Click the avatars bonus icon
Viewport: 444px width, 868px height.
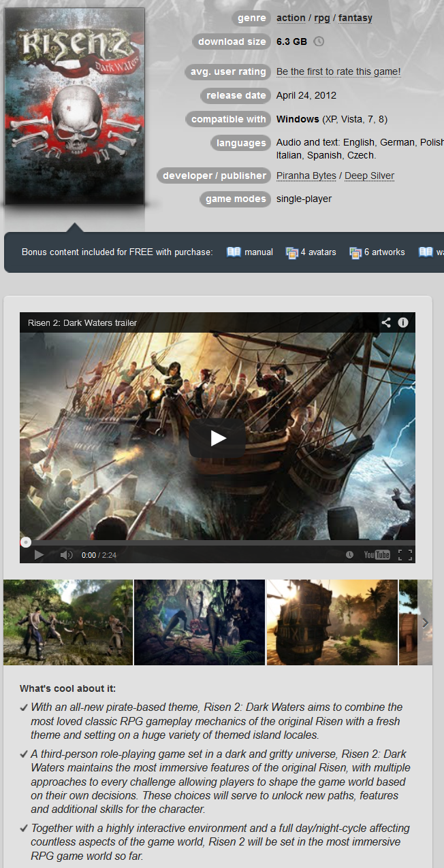point(292,252)
